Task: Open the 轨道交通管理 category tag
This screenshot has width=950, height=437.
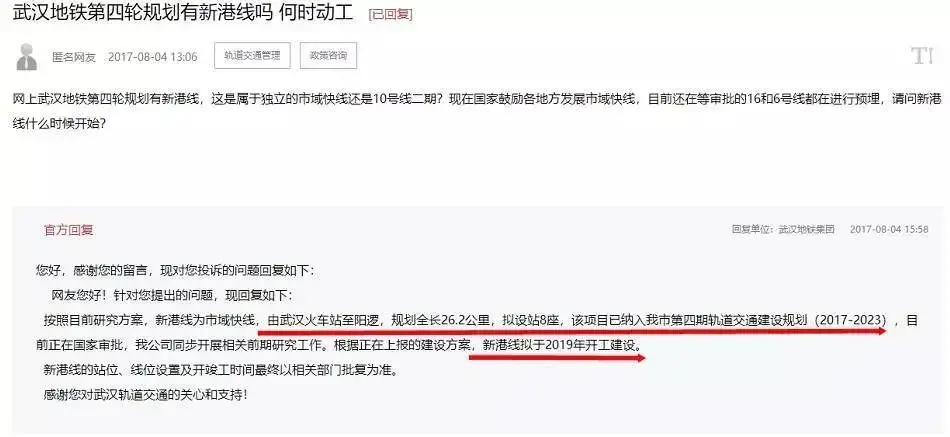Action: coord(252,56)
